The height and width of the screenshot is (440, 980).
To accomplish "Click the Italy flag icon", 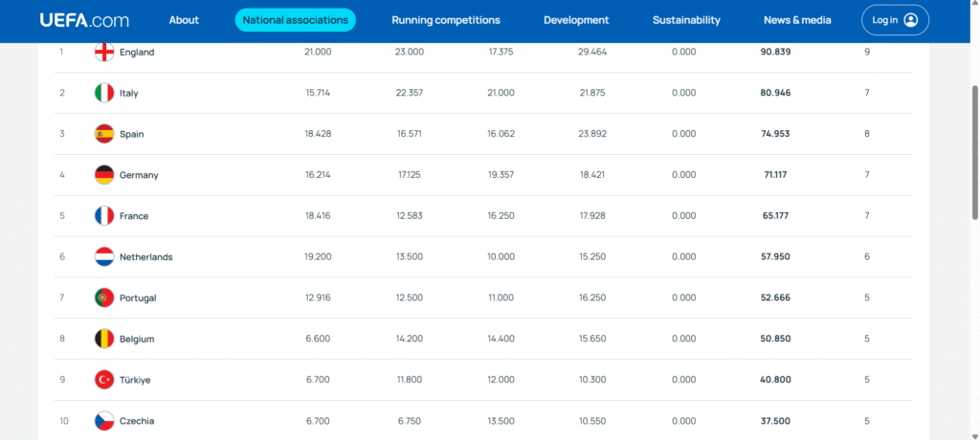I will (x=104, y=93).
